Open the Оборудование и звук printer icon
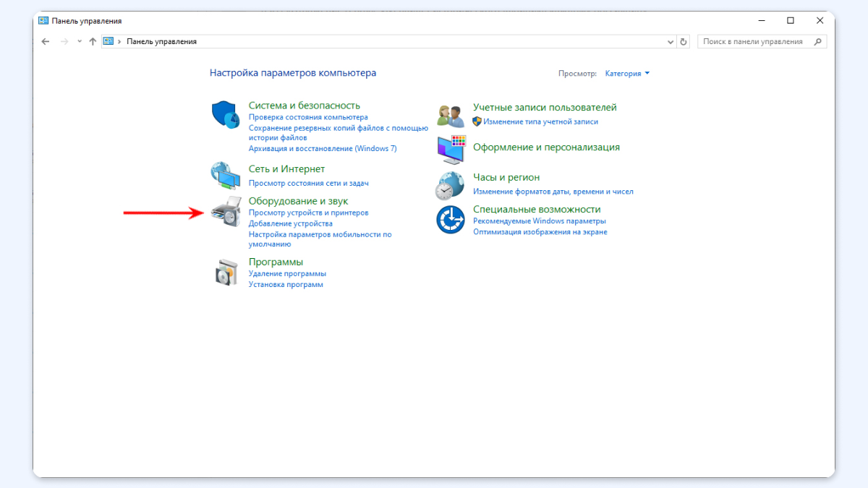 (x=225, y=212)
